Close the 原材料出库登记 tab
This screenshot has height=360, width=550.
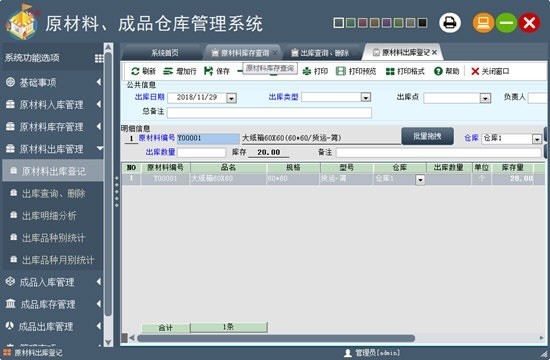434,53
